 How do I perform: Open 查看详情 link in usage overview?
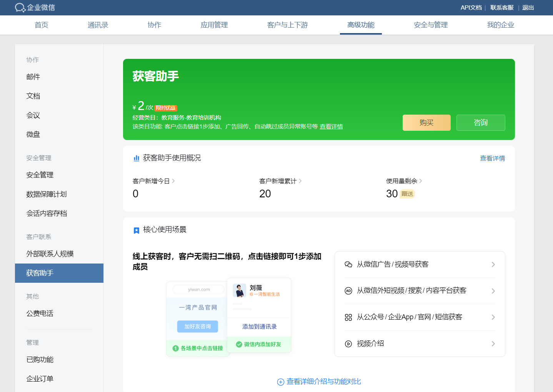coord(493,158)
